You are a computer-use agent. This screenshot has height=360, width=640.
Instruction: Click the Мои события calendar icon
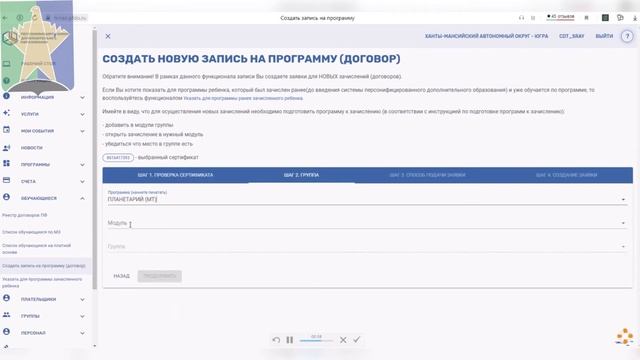[6, 130]
